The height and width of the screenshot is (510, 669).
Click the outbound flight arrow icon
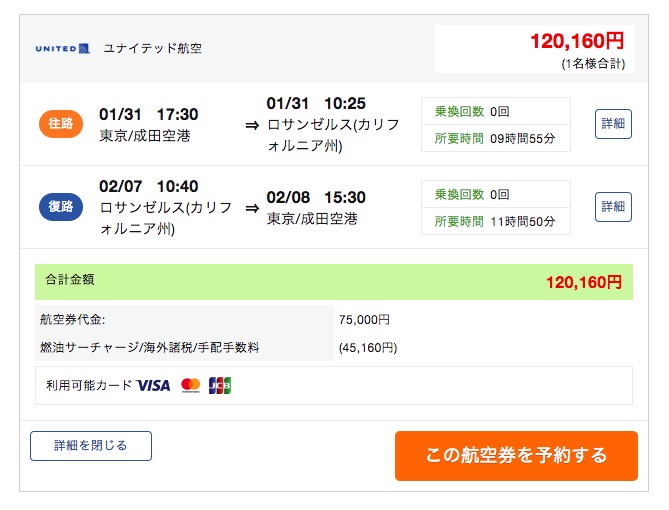252,125
